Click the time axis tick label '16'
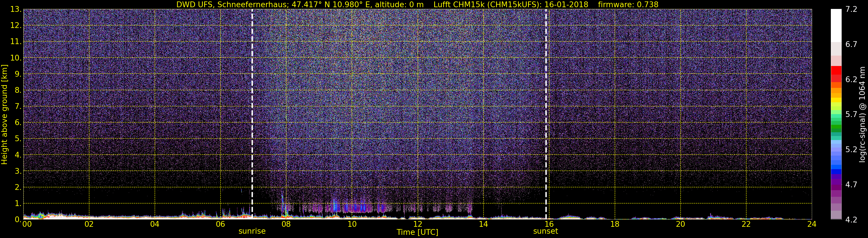 549,224
